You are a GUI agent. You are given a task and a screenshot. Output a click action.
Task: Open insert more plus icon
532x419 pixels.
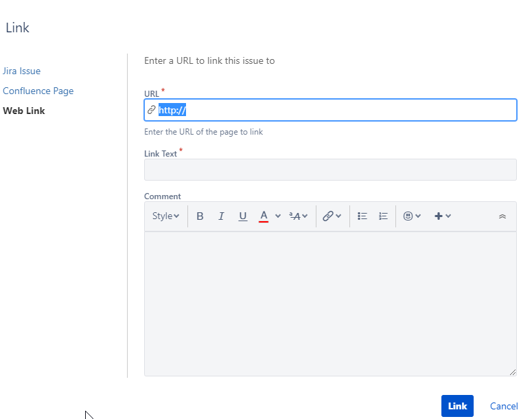click(x=439, y=216)
